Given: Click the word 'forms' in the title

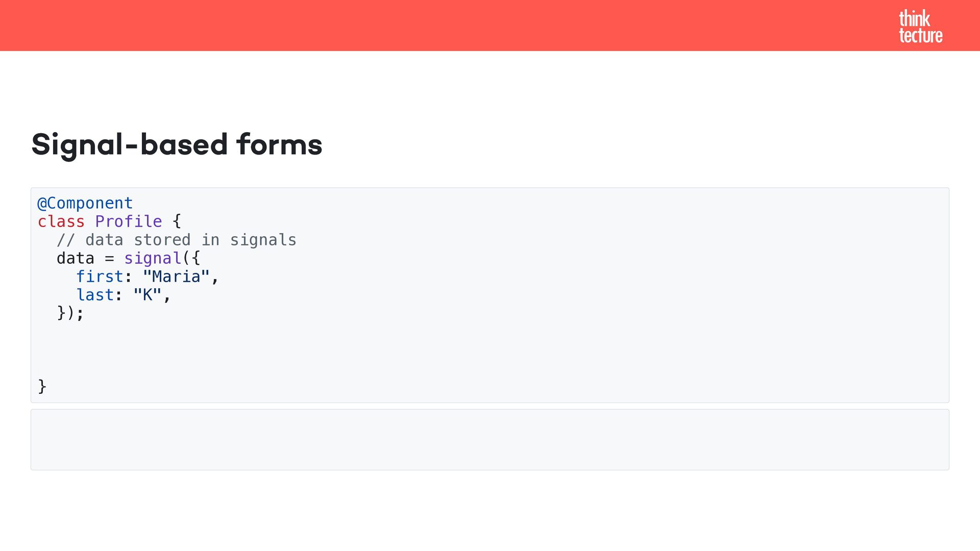Looking at the screenshot, I should coord(279,144).
